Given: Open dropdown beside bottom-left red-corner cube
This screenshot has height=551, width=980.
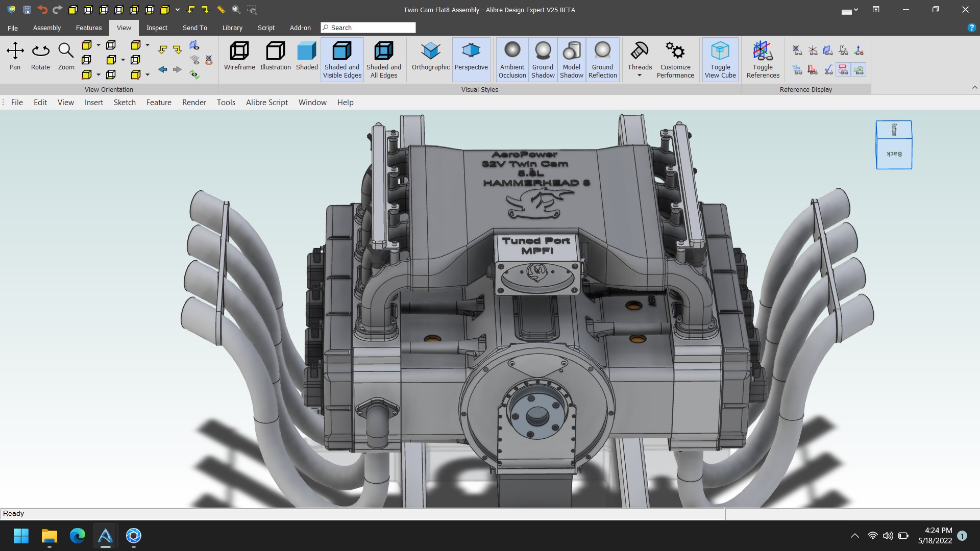Looking at the screenshot, I should (99, 75).
